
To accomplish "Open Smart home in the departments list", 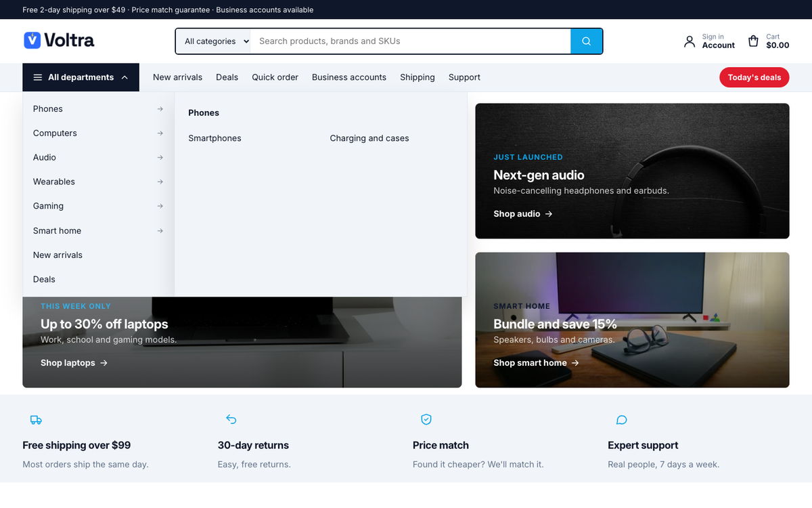I will click(99, 231).
